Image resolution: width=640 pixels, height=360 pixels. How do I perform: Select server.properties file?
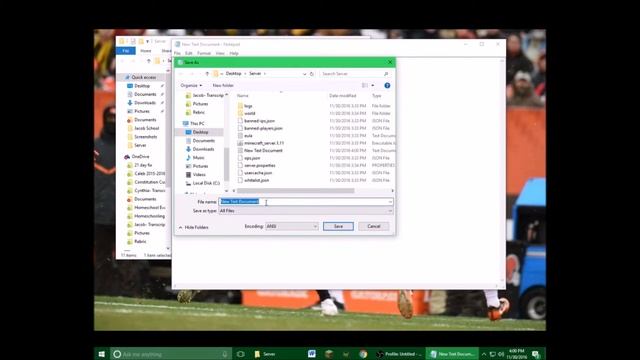pos(260,165)
